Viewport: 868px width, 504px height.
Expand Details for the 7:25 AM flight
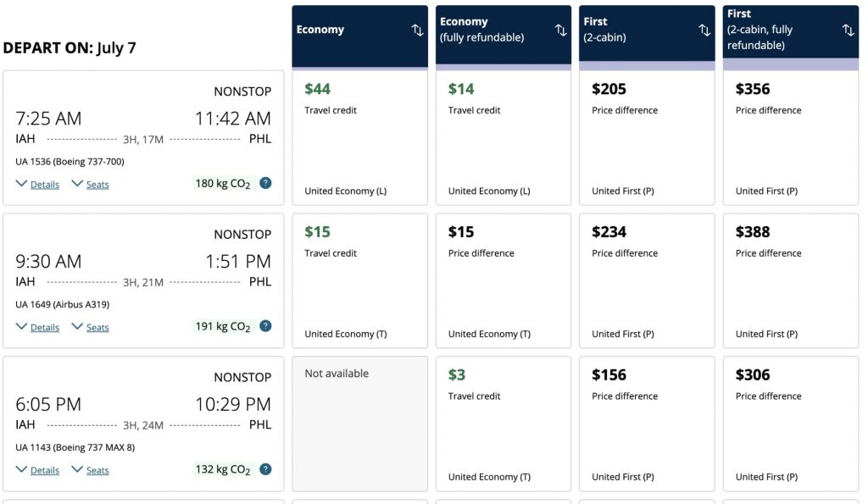[37, 184]
